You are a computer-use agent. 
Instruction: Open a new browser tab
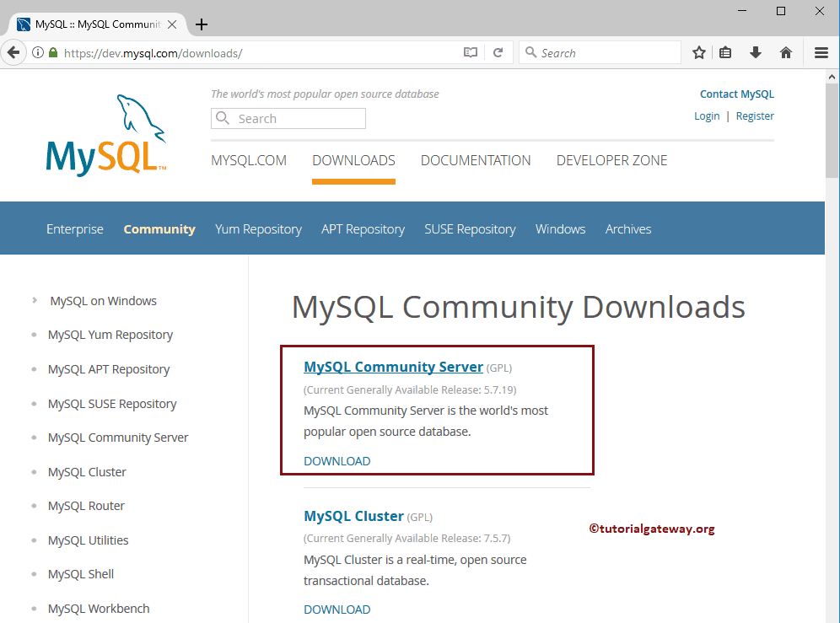click(x=201, y=24)
